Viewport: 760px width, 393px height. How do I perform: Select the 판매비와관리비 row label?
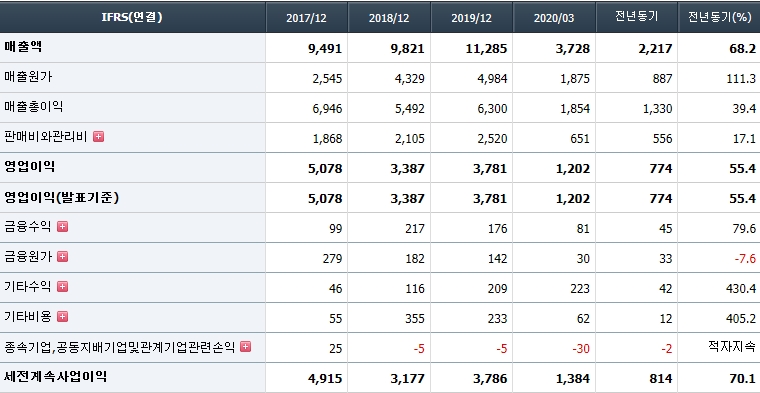point(46,137)
